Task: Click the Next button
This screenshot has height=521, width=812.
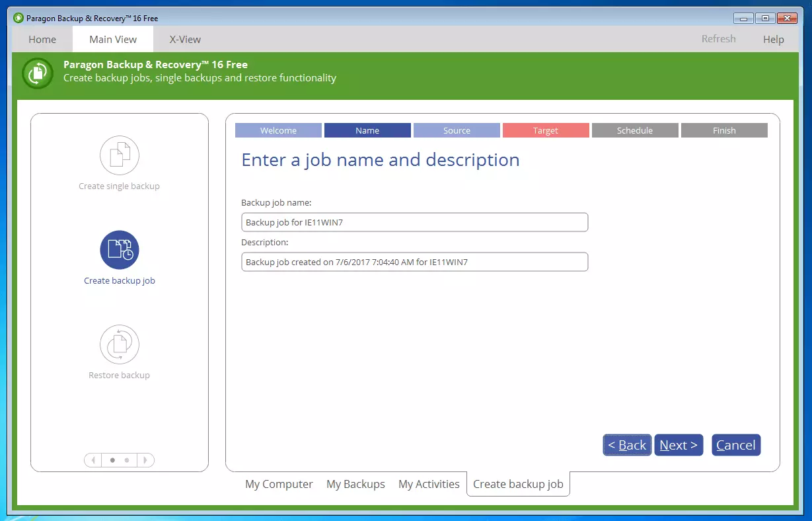Action: [x=679, y=445]
